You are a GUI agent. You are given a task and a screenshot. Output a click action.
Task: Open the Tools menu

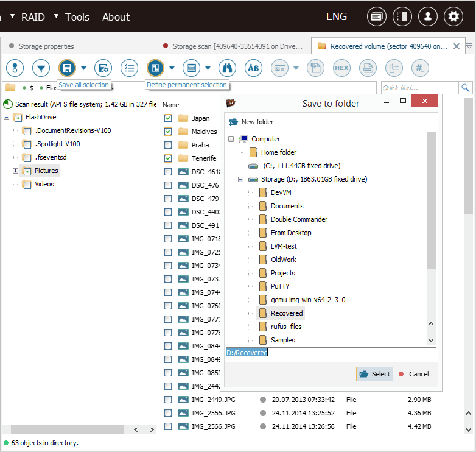tap(77, 17)
